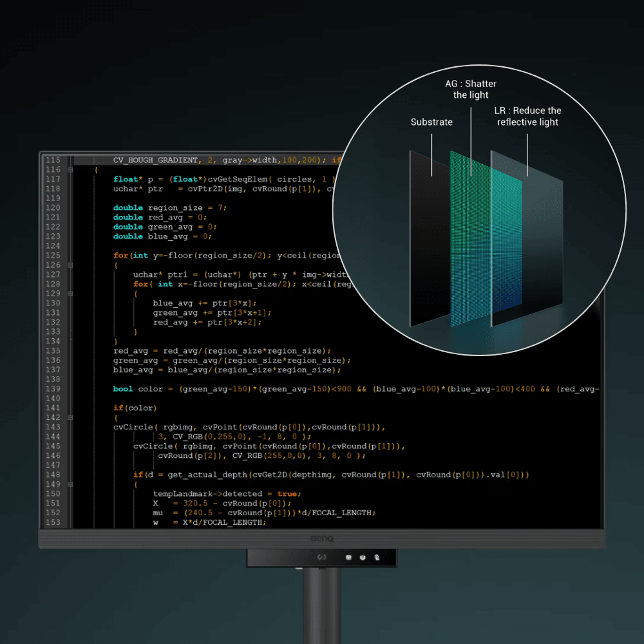Click line number 141 in the gutter
Screen dimensions: 644x644
pos(53,408)
